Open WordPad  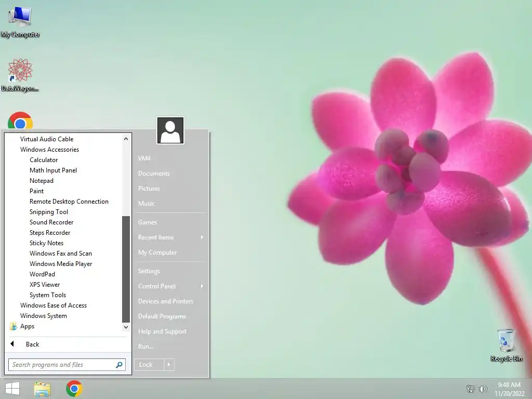(x=43, y=274)
